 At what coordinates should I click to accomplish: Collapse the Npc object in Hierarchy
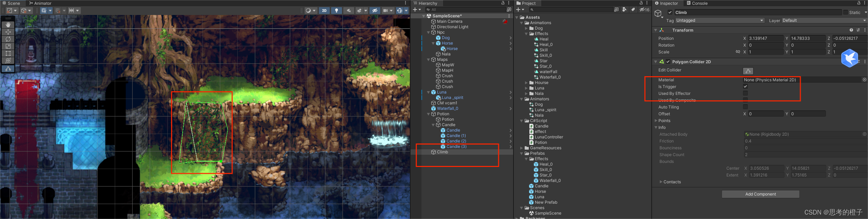click(x=428, y=32)
